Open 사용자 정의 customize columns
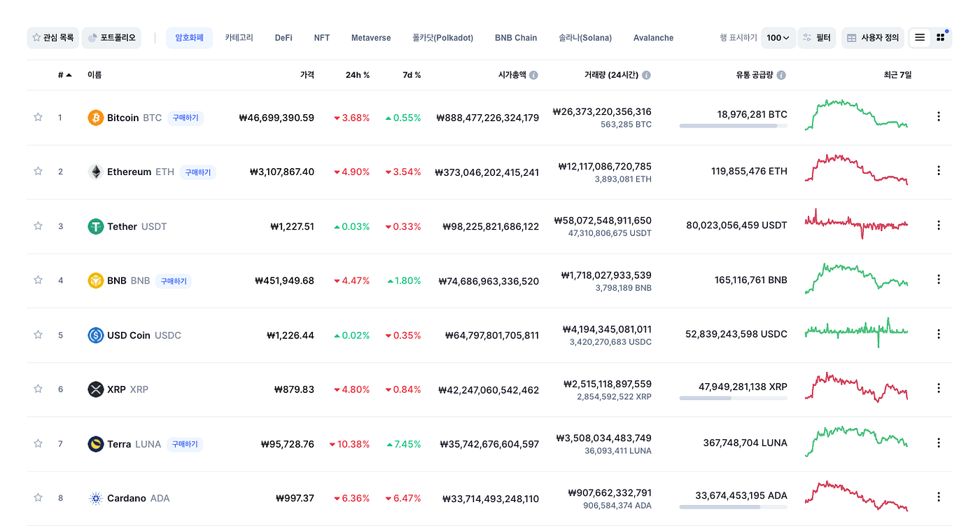 coord(873,38)
